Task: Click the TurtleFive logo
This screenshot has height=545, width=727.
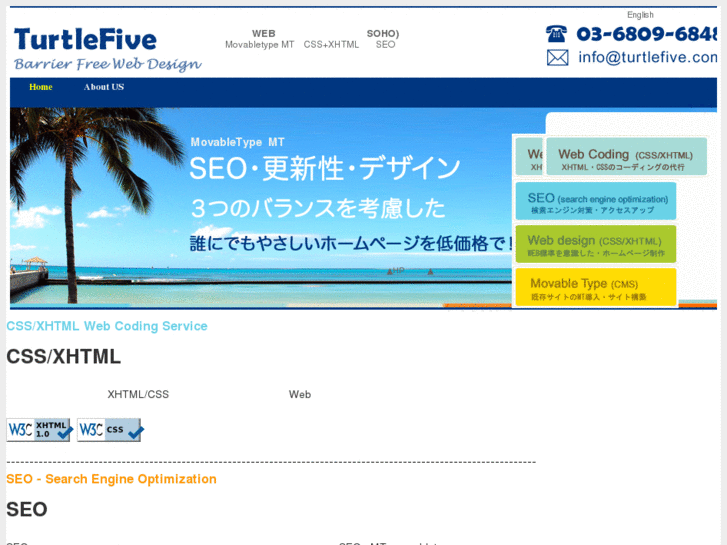Action: (x=85, y=39)
